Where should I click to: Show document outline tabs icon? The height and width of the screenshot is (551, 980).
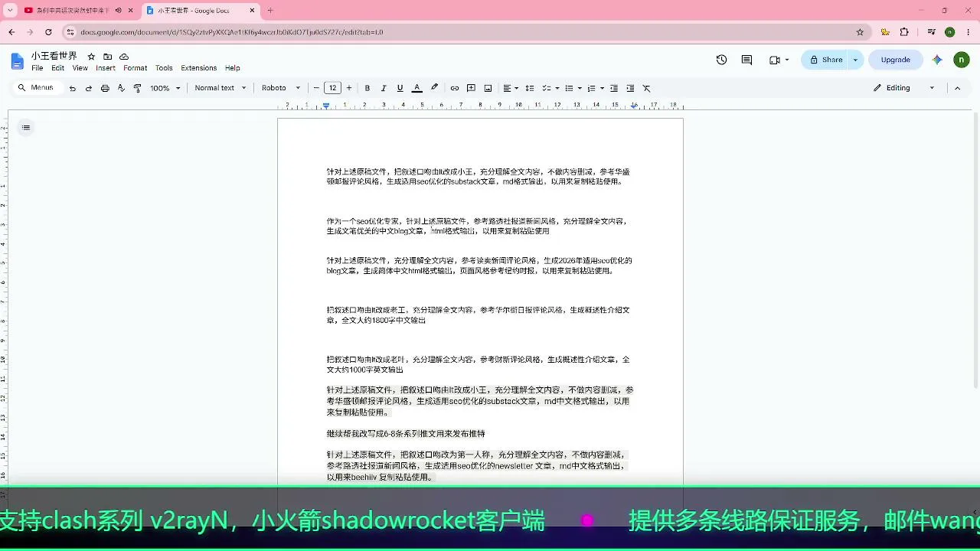pyautogui.click(x=26, y=128)
